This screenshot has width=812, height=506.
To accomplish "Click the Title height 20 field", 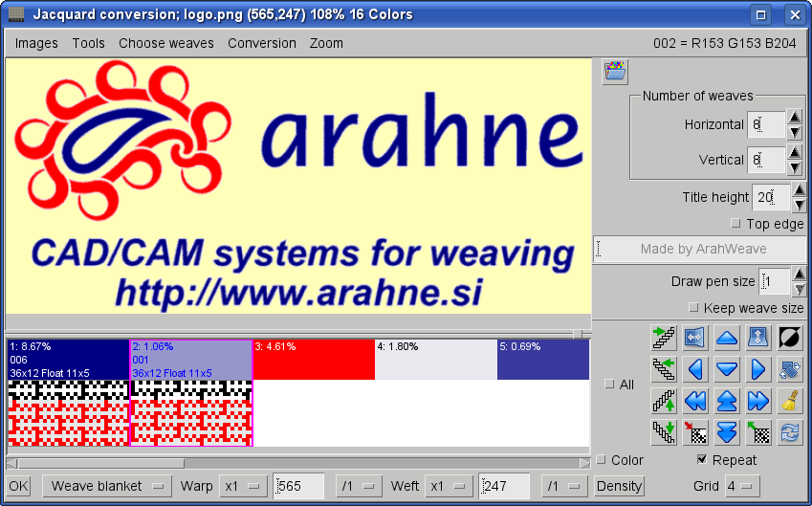I will click(771, 197).
